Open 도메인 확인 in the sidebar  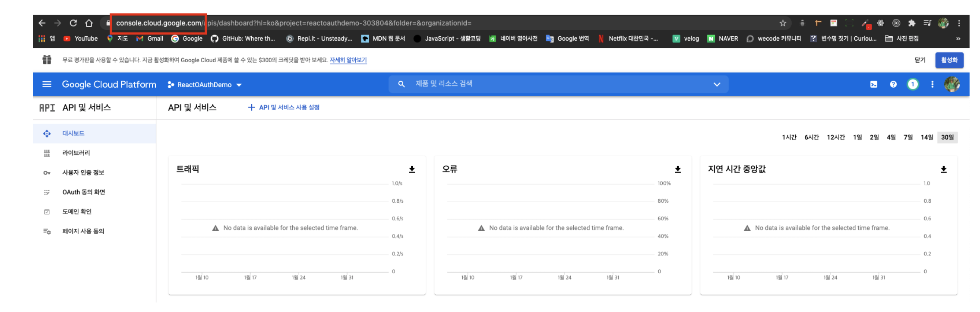coord(95,211)
